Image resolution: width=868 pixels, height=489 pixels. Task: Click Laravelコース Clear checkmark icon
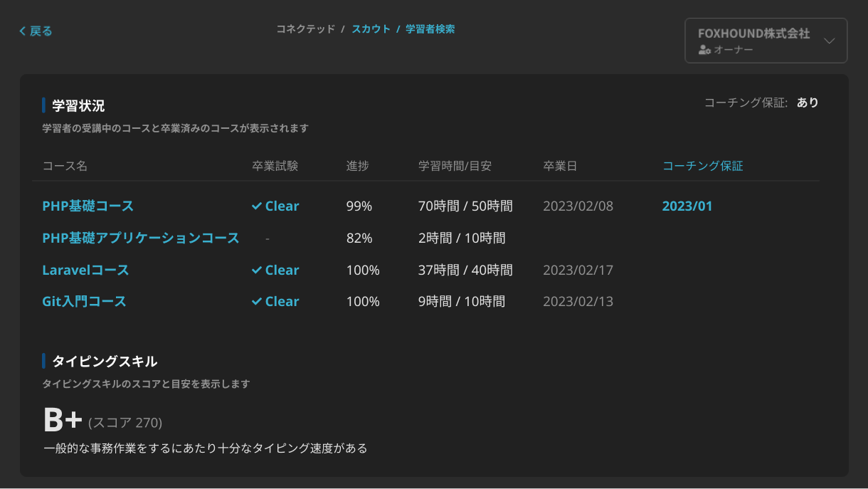click(x=257, y=270)
